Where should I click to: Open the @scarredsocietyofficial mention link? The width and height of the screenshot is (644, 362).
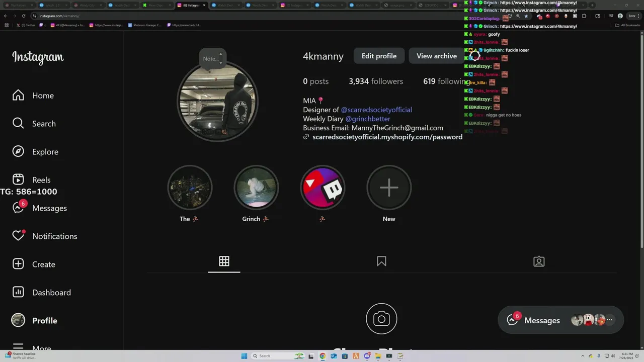pyautogui.click(x=376, y=110)
